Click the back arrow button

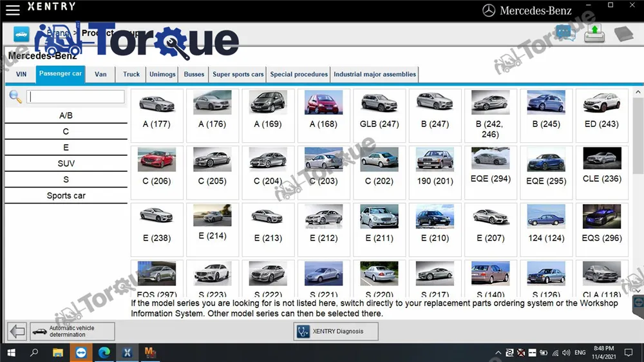pos(17,331)
